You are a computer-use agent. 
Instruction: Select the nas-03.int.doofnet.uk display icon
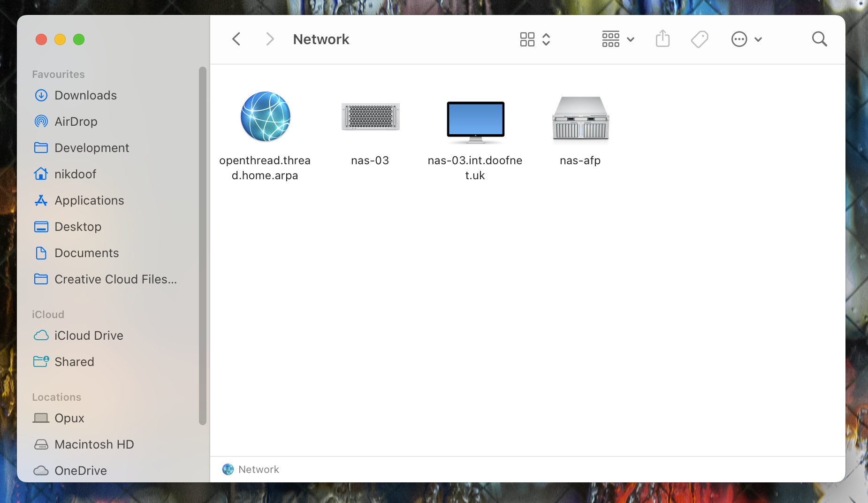point(475,121)
